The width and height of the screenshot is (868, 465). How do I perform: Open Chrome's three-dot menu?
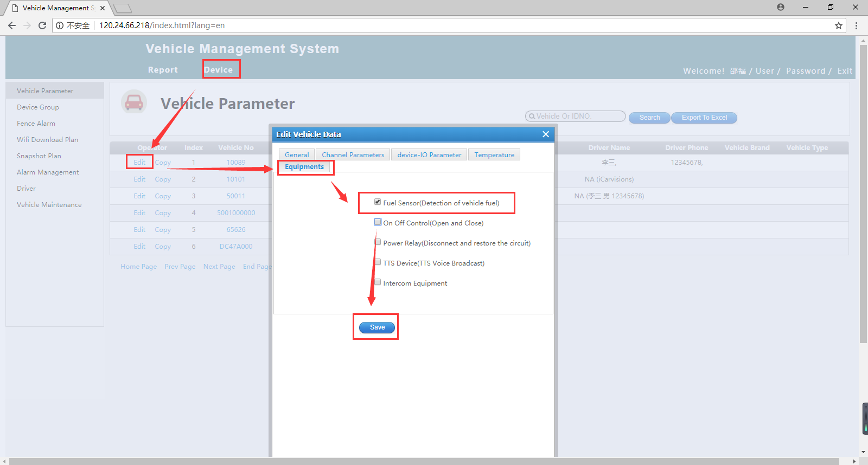point(856,25)
